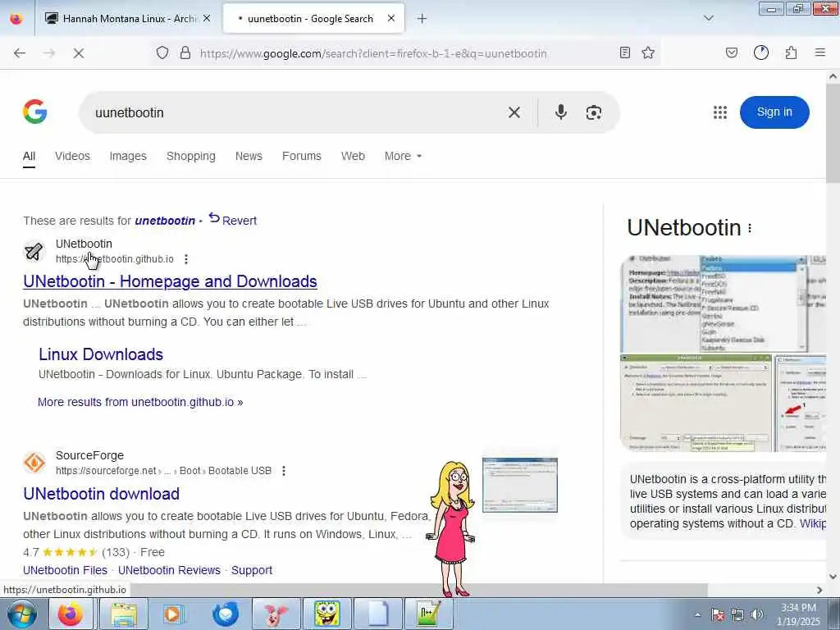The height and width of the screenshot is (630, 840).
Task: Click the top knowledge panel screenshot image
Action: point(723,304)
